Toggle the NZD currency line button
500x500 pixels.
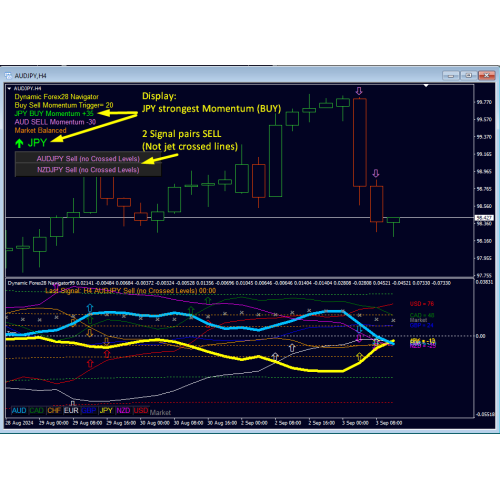coord(123,410)
